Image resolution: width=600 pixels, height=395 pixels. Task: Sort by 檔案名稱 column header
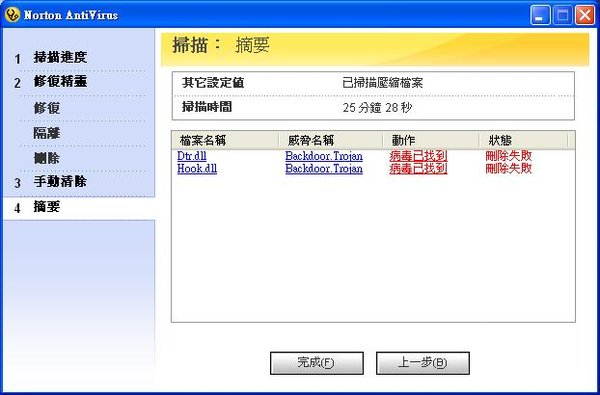click(225, 140)
